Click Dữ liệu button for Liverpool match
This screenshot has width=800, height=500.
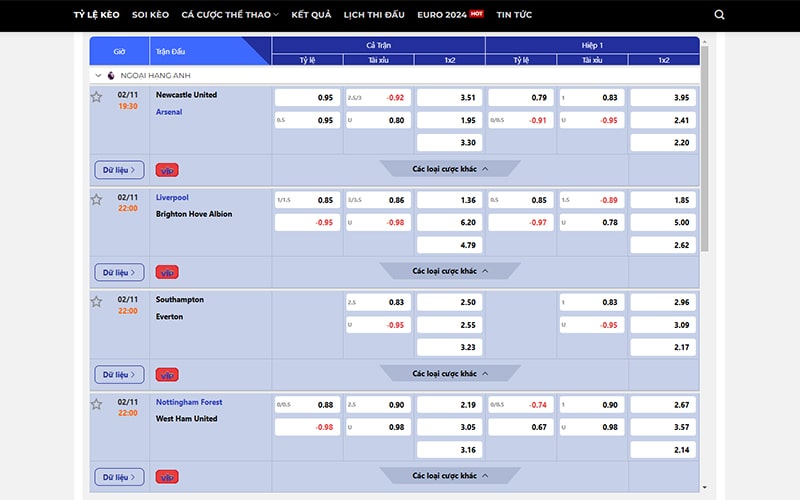tap(119, 272)
